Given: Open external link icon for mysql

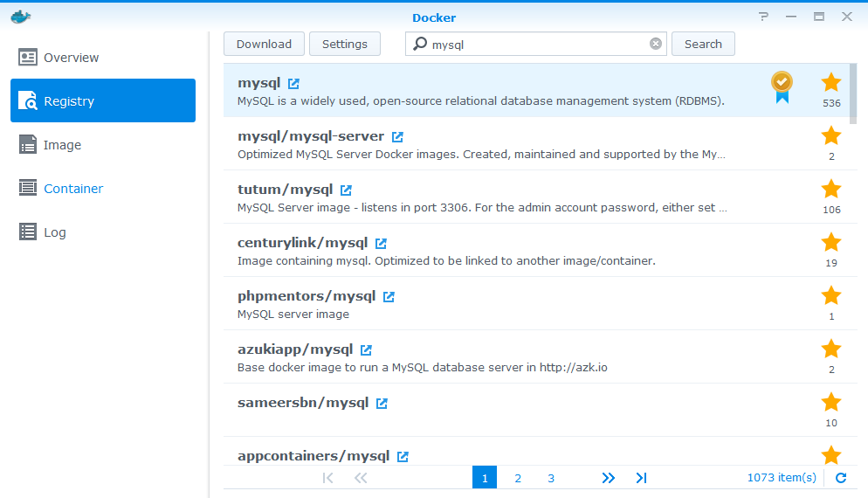Looking at the screenshot, I should pos(293,84).
